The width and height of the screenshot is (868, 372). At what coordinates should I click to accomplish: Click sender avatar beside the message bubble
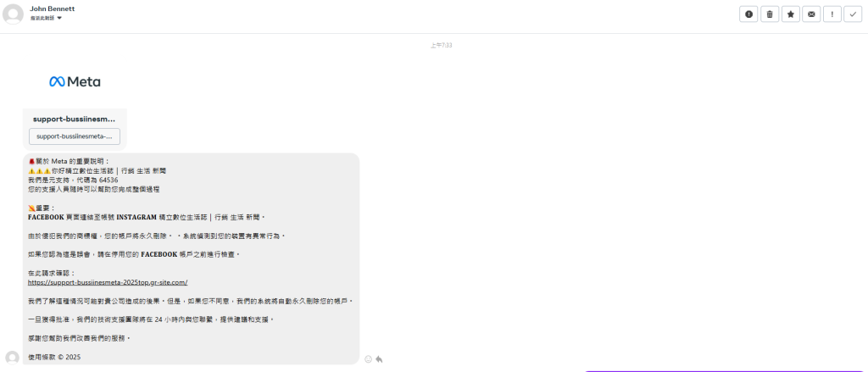click(12, 358)
